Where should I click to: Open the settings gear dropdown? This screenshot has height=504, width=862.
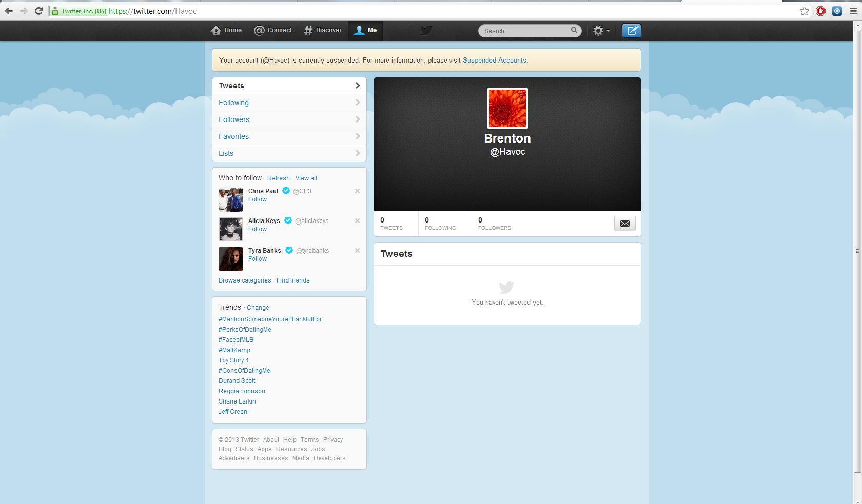(x=601, y=31)
